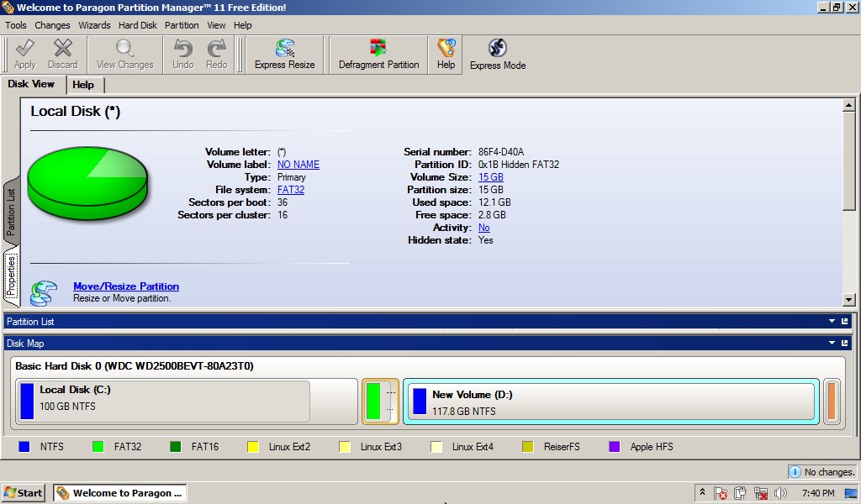Collapse the Disk Map panel arrow
The height and width of the screenshot is (504, 861).
832,344
